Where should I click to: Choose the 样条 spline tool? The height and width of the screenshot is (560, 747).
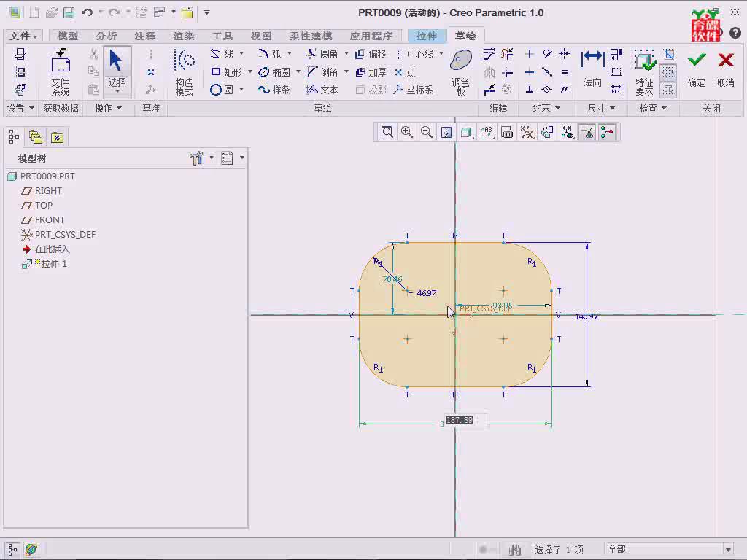click(x=274, y=90)
